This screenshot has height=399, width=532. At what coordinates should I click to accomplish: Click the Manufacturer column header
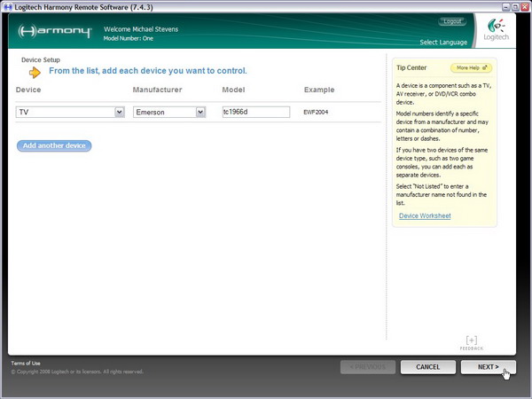pyautogui.click(x=158, y=90)
